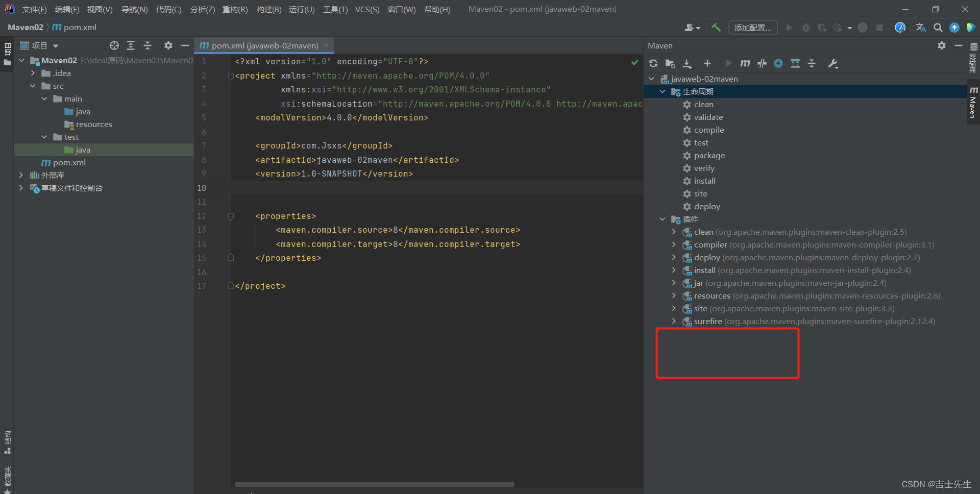Click Download Sources icon in Maven toolbar
Viewport: 980px width, 494px height.
tap(687, 63)
